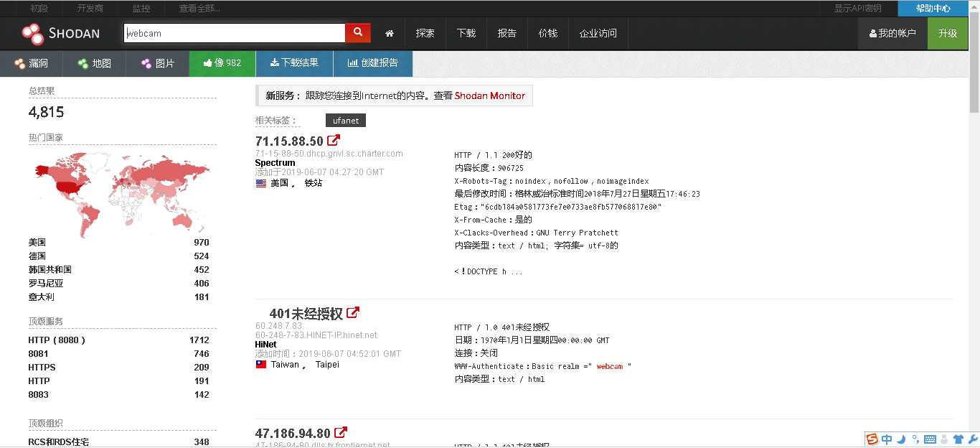Click the 初段 top bar link
980x448 pixels.
(39, 9)
